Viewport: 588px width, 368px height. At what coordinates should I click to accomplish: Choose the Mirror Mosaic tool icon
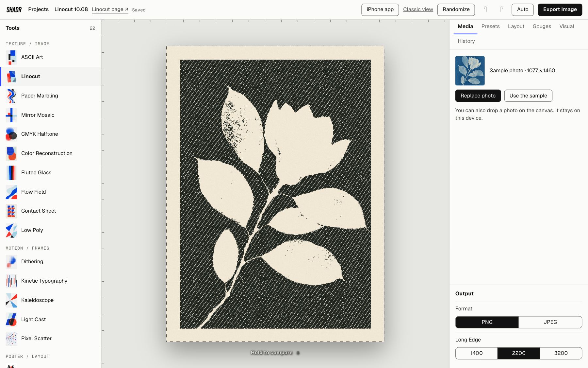click(x=11, y=115)
